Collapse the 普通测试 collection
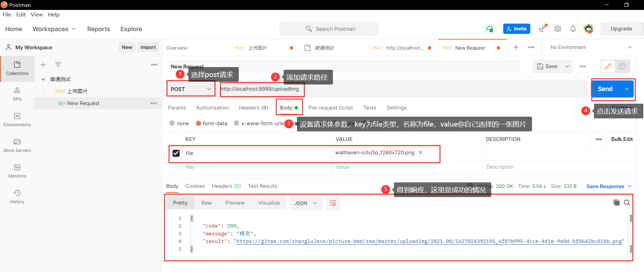Viewport: 644px width, 272px height. (x=43, y=79)
